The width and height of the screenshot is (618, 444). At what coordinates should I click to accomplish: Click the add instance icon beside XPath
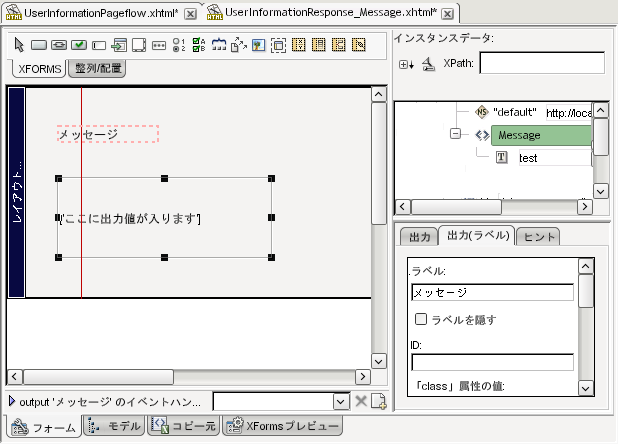[406, 64]
